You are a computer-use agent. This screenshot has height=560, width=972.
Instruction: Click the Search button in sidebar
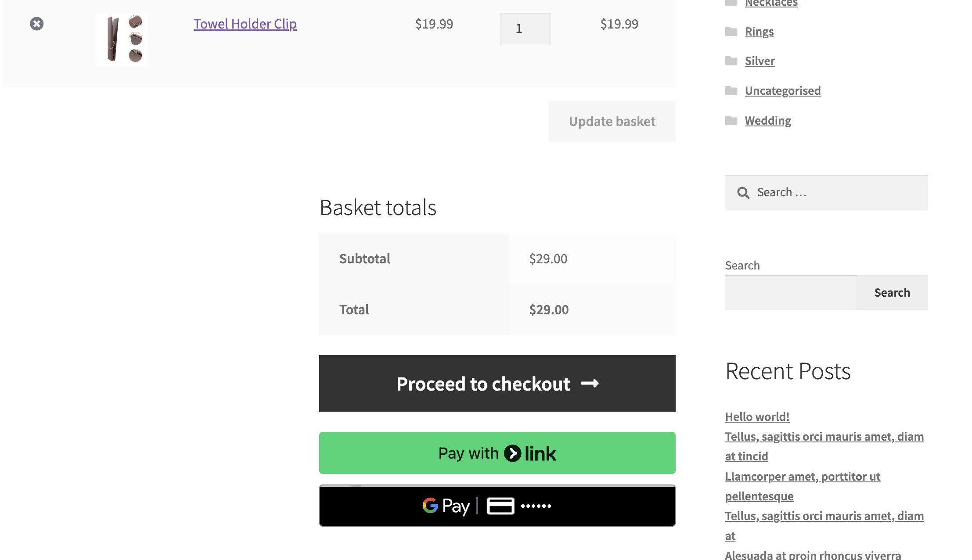tap(892, 292)
